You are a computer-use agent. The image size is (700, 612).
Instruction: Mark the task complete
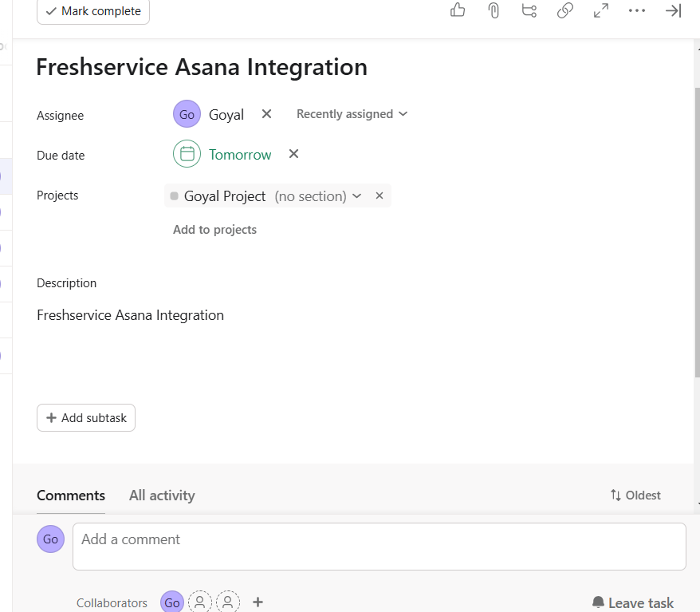coord(93,11)
